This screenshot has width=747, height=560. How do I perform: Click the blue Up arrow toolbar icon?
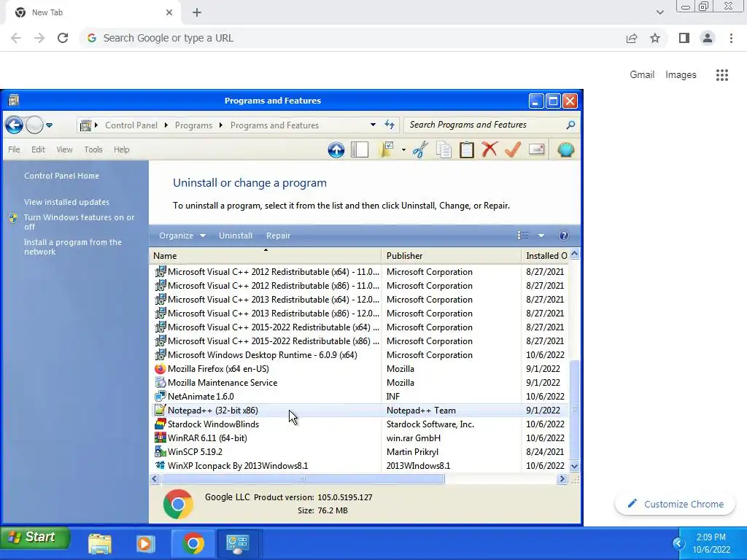[336, 149]
